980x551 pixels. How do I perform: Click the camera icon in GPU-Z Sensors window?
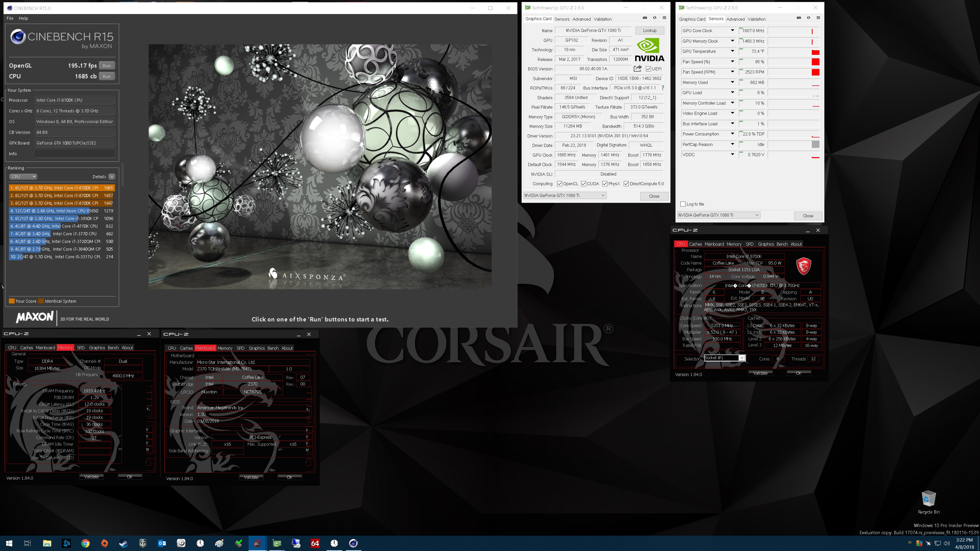(799, 18)
